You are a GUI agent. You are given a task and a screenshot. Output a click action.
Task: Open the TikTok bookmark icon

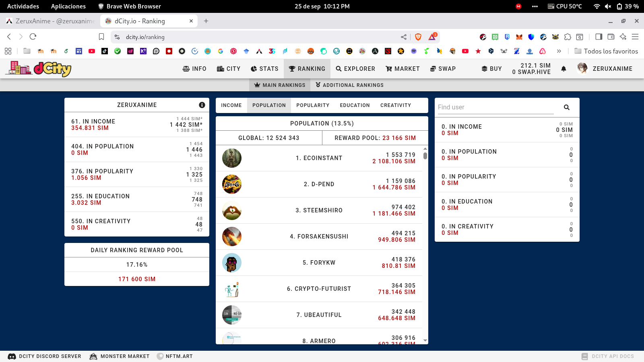click(105, 51)
